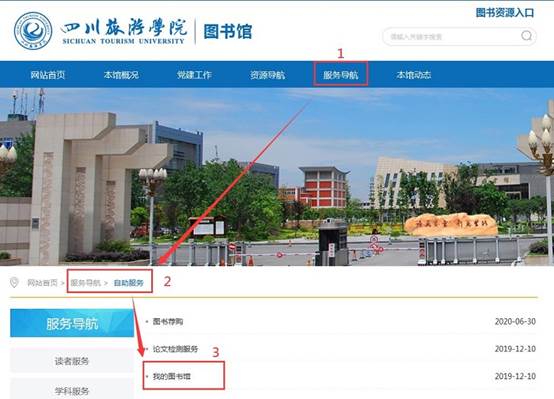Open 本馆概况 menu item
Viewport: 554px width, 399px height.
pos(121,75)
